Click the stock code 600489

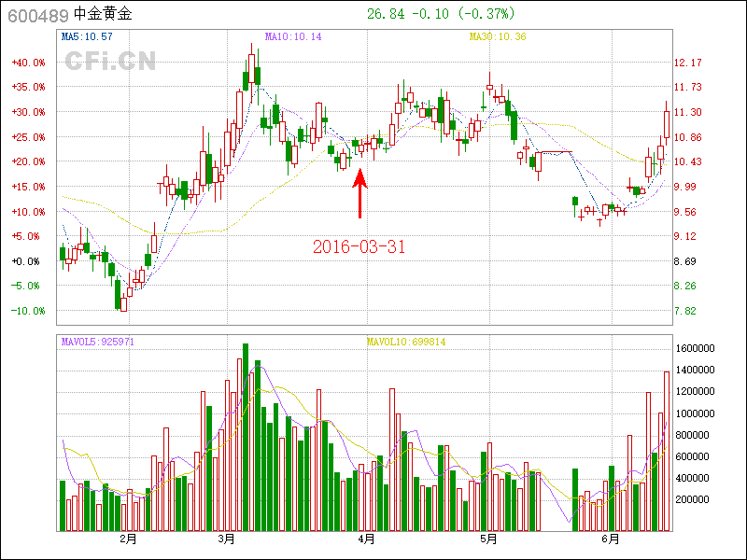point(38,15)
